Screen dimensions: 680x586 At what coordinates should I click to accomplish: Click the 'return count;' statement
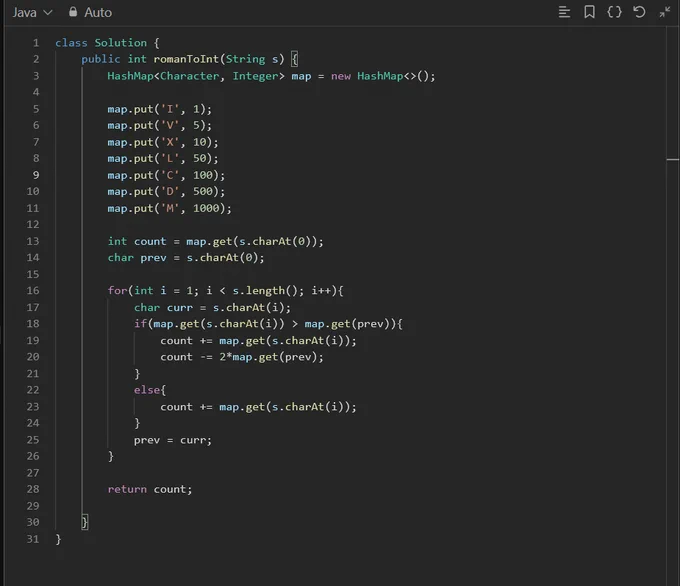[x=150, y=489]
